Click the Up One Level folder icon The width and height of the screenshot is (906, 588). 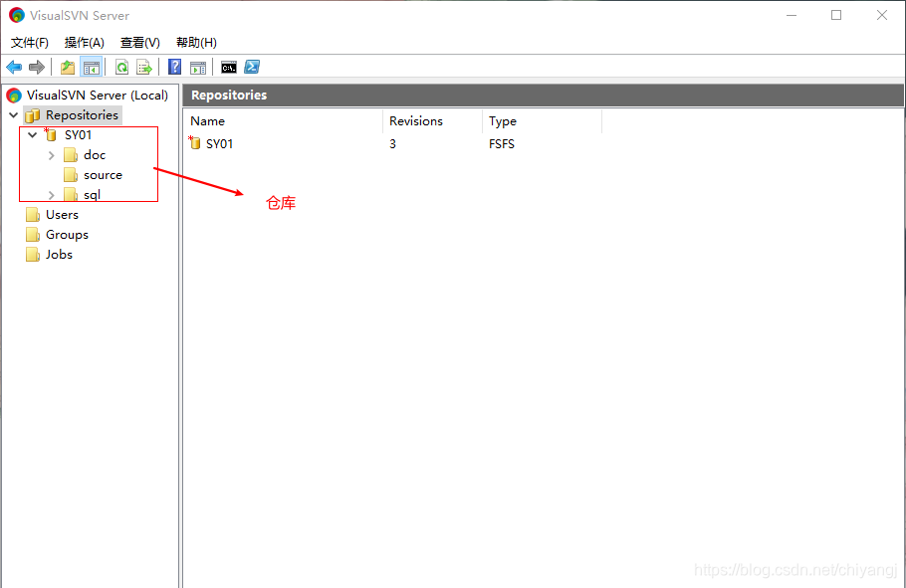pos(68,67)
